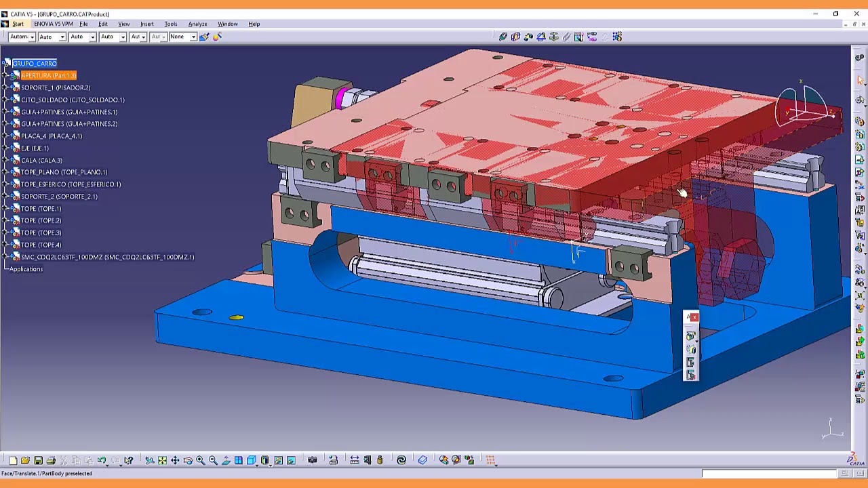Select GUIA+PATINES (GUIA+PATINES.1) in tree
Screen dimensions: 868x488
69,112
